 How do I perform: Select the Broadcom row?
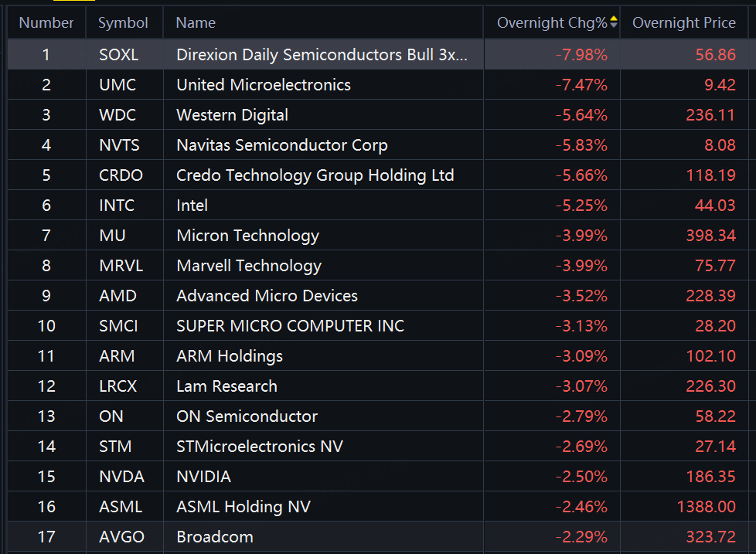pyautogui.click(x=214, y=537)
